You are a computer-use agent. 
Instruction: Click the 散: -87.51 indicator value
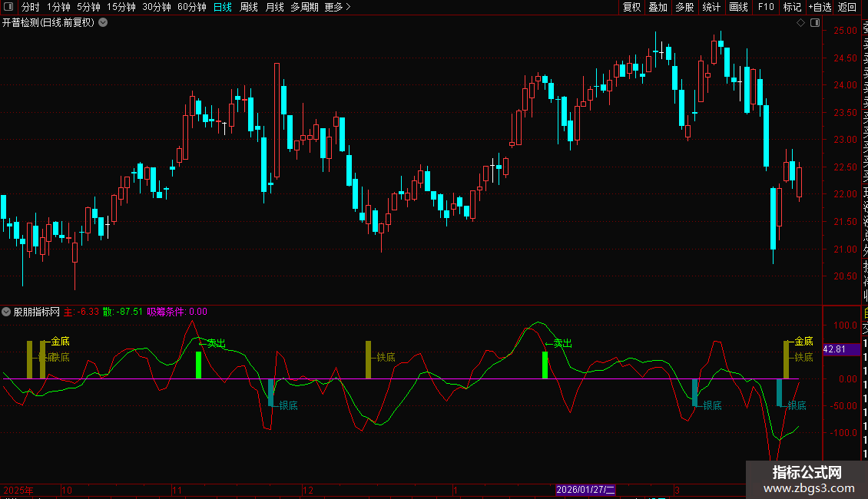(123, 312)
